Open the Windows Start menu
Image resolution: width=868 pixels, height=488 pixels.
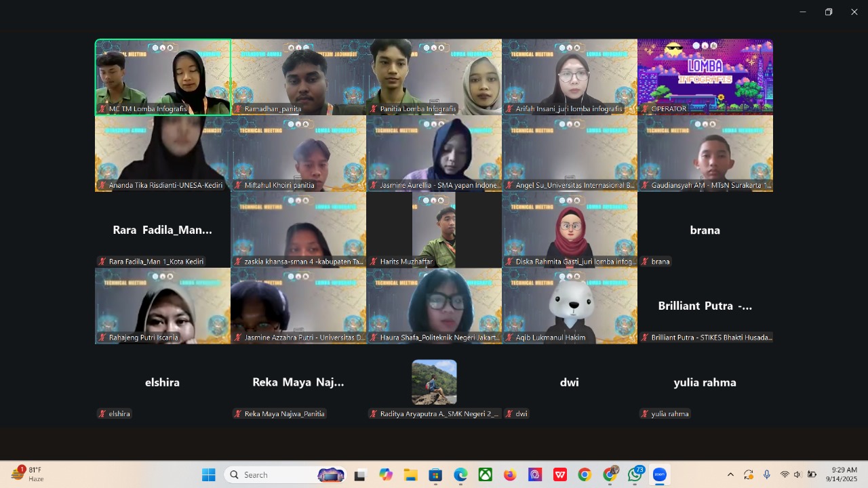point(208,474)
